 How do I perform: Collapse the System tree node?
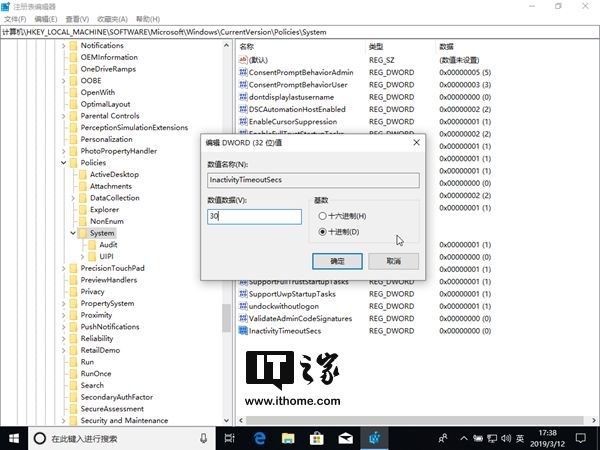click(73, 233)
